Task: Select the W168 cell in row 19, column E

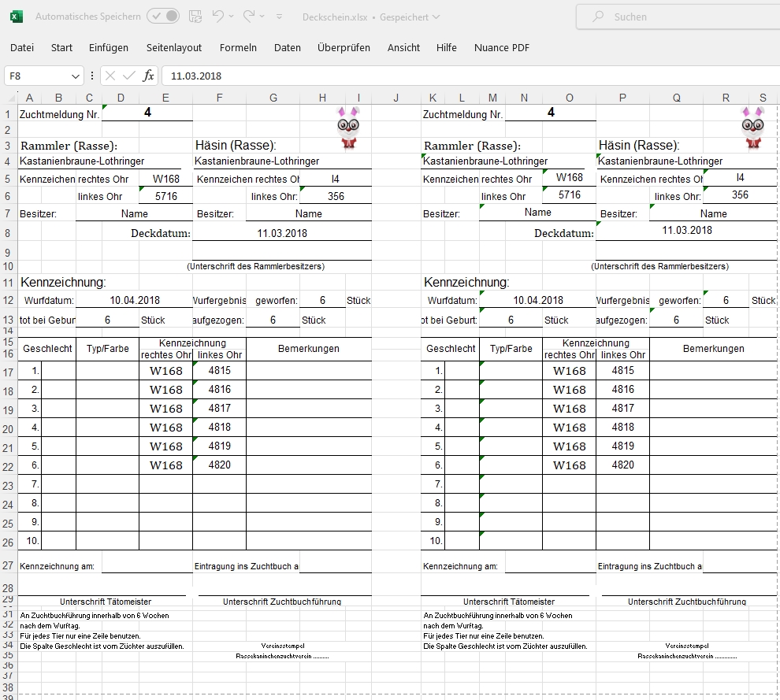Action: pyautogui.click(x=166, y=409)
